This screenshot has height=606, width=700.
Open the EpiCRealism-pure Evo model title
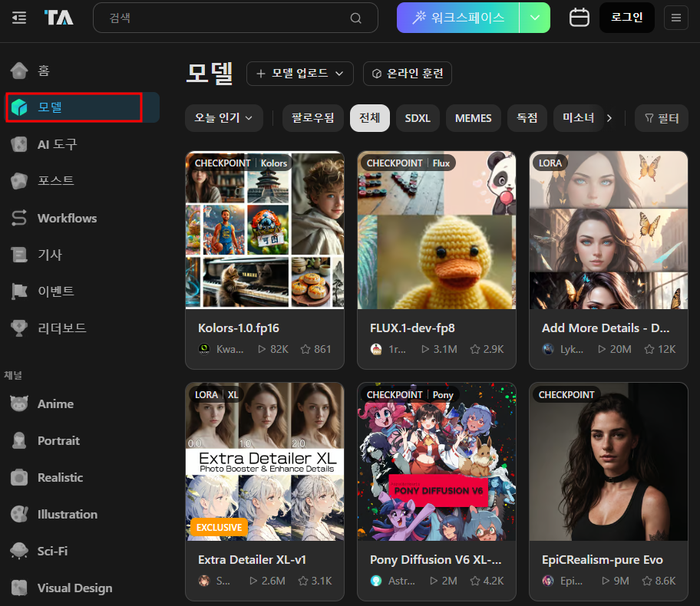pos(603,559)
